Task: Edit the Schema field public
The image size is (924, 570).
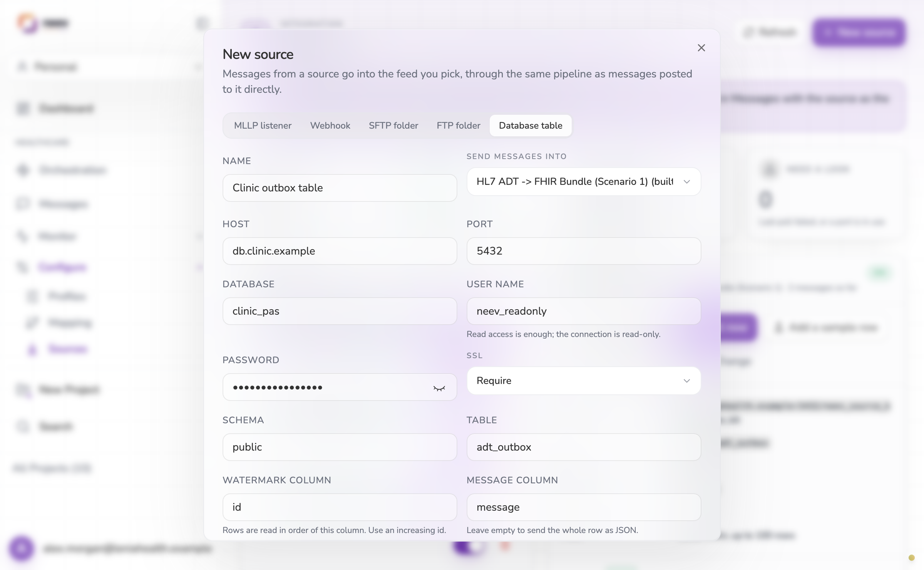Action: pos(340,447)
